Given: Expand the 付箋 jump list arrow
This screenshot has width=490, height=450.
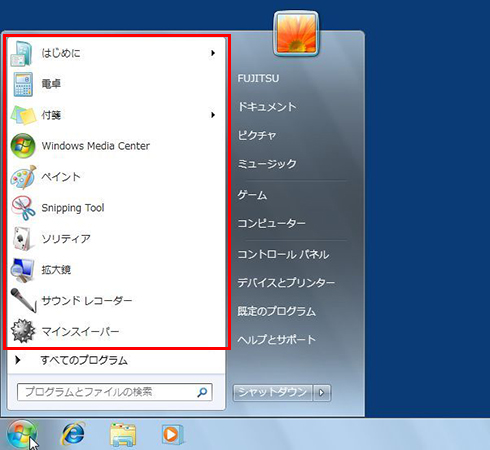Looking at the screenshot, I should [213, 115].
